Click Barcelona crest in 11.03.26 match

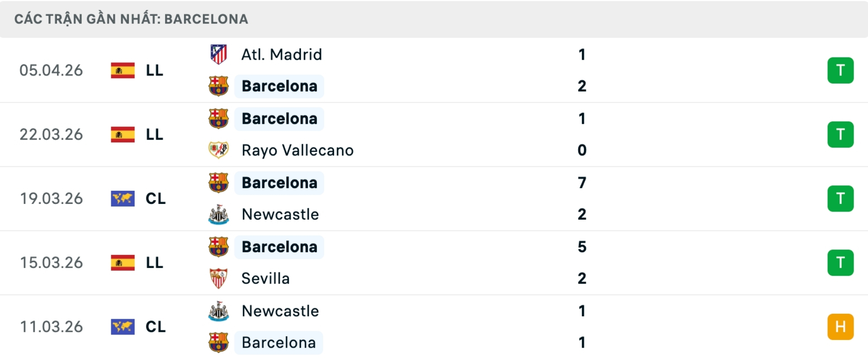[x=218, y=343]
